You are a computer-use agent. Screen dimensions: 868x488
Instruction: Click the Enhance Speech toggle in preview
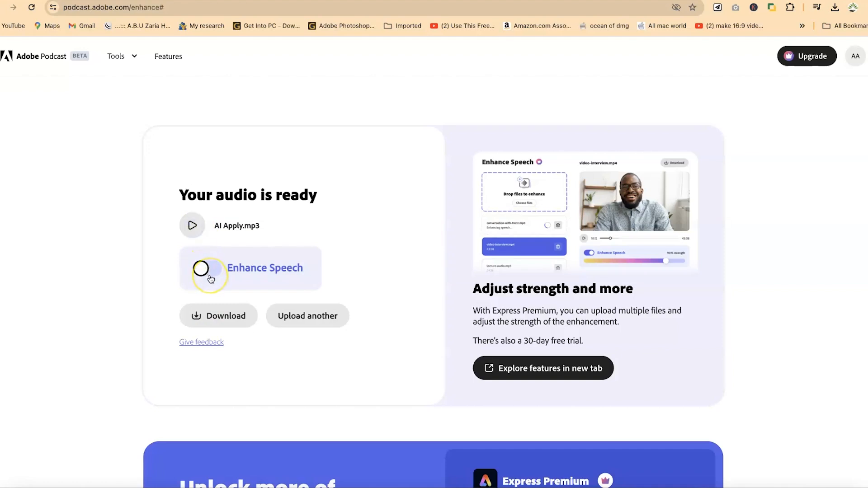pos(589,253)
